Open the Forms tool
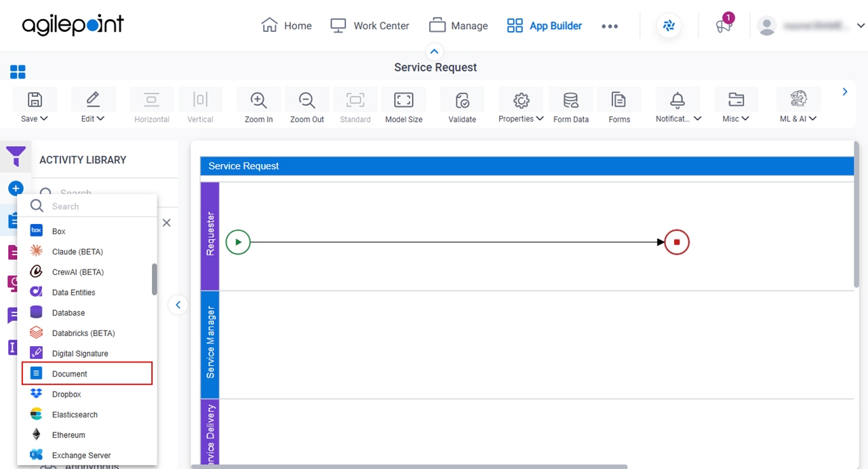The height and width of the screenshot is (469, 868). [619, 106]
